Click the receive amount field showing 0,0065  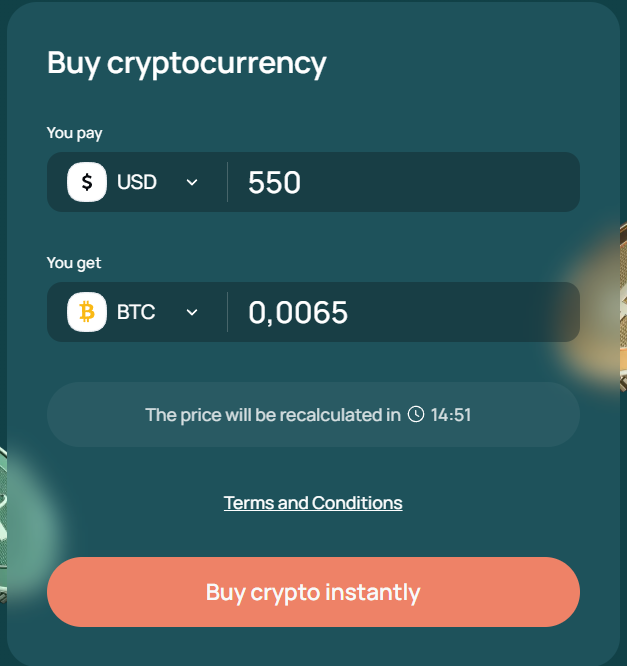pos(400,312)
